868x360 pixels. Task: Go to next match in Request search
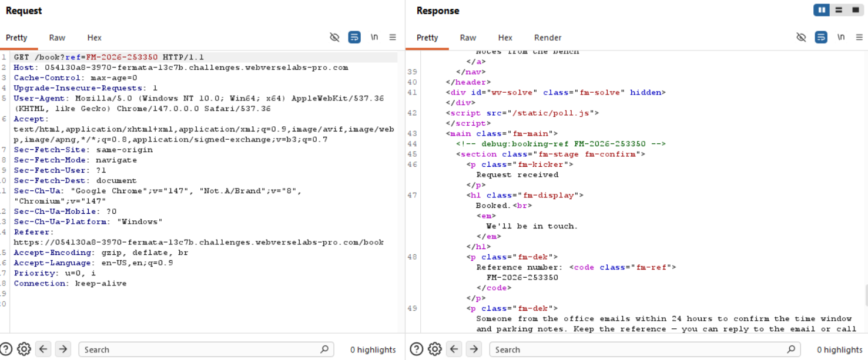63,349
